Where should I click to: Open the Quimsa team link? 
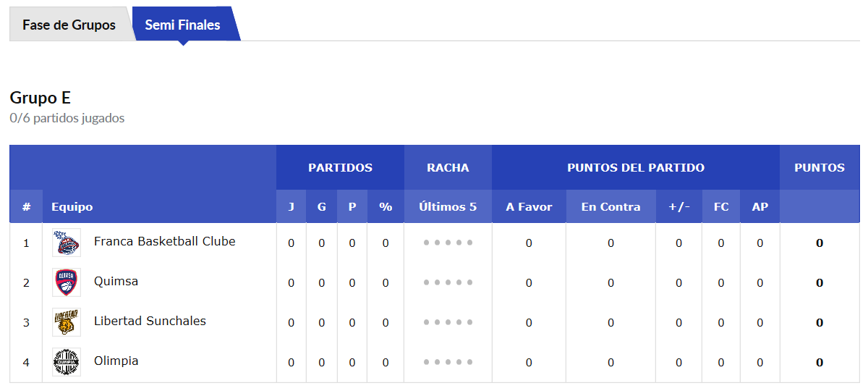coord(116,281)
